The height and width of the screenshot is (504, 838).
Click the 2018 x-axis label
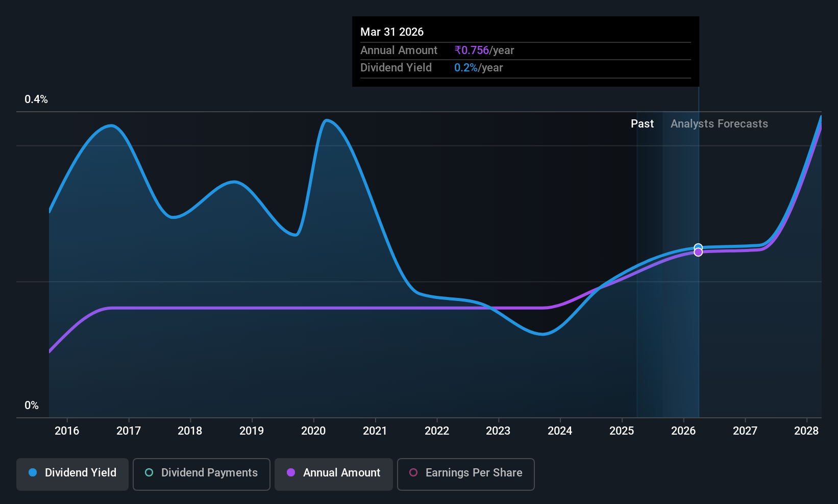(x=190, y=431)
